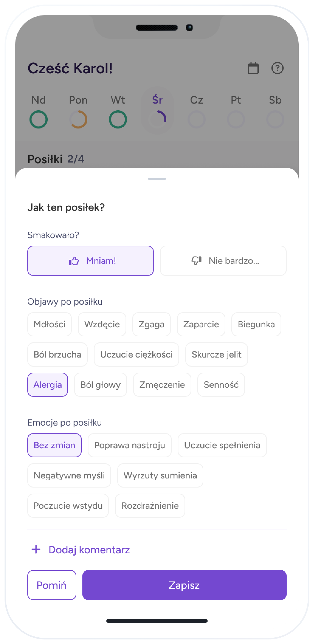The width and height of the screenshot is (314, 644).
Task: Toggle the Wzdęcie symptom chip
Action: 102,324
